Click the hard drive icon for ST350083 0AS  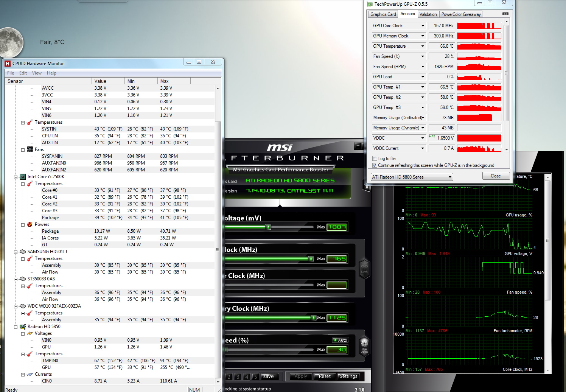23,279
